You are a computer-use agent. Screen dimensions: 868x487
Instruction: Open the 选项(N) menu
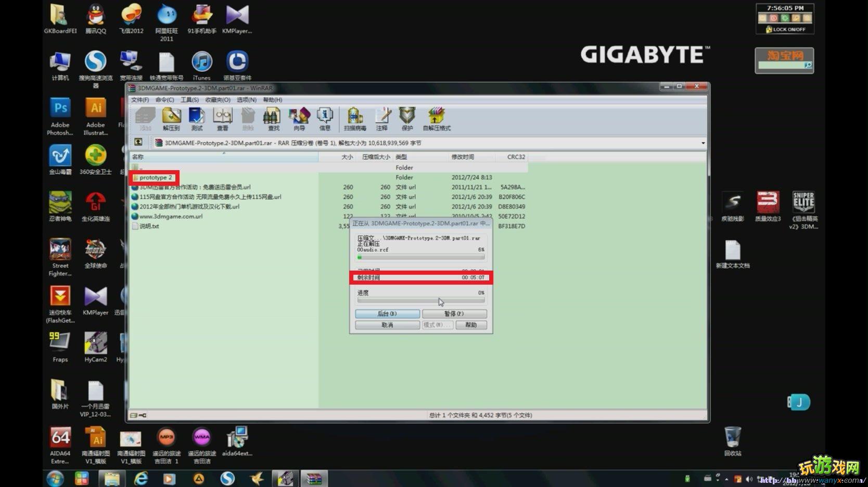tap(247, 100)
